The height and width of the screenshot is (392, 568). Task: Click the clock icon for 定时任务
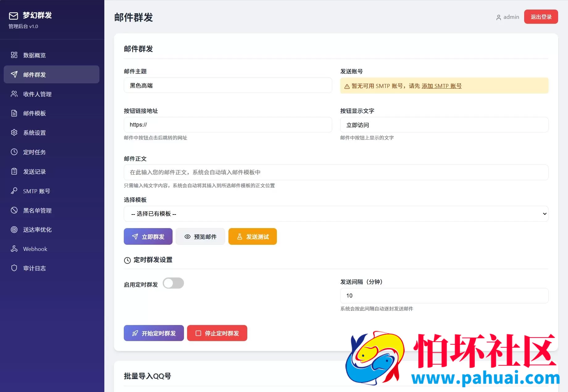(x=14, y=152)
